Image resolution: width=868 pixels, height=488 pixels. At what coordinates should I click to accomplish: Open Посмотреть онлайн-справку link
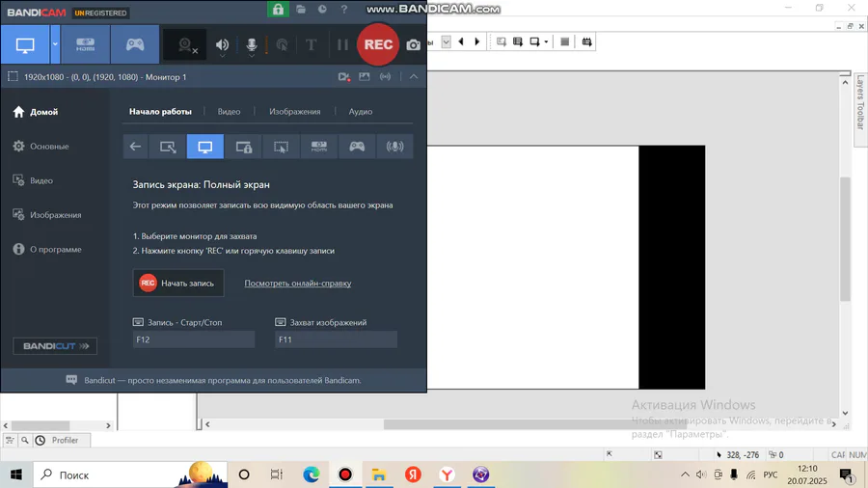(298, 284)
